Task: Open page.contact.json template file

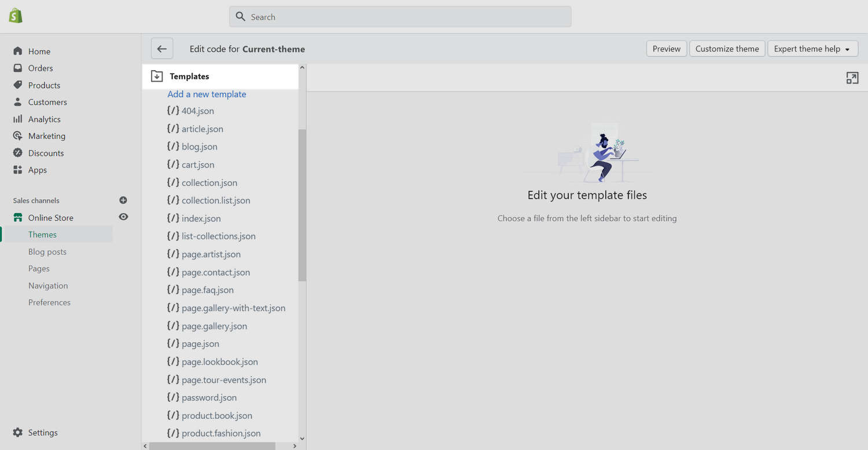Action: click(216, 272)
